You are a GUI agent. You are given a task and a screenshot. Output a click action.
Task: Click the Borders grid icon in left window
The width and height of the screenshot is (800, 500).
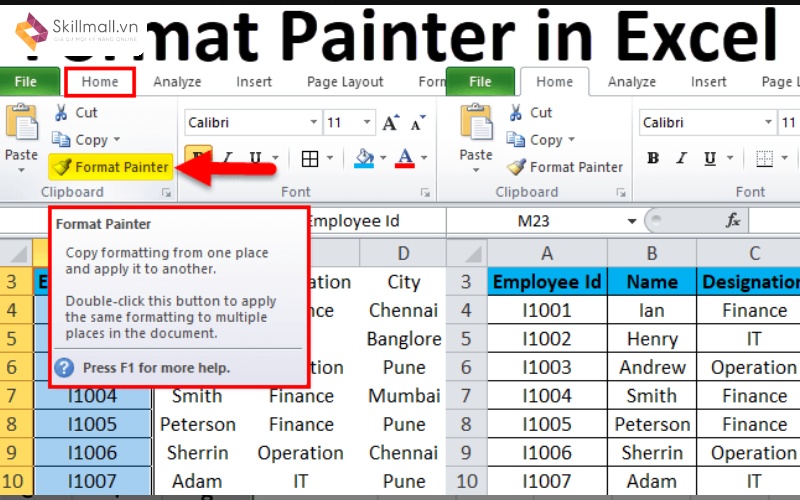[x=310, y=159]
